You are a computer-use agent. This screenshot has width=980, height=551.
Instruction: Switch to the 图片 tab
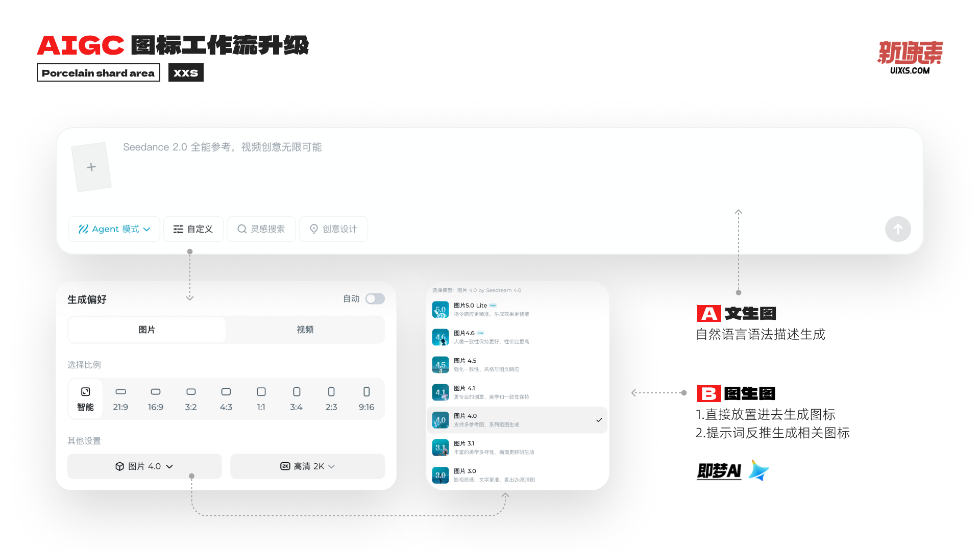point(147,330)
